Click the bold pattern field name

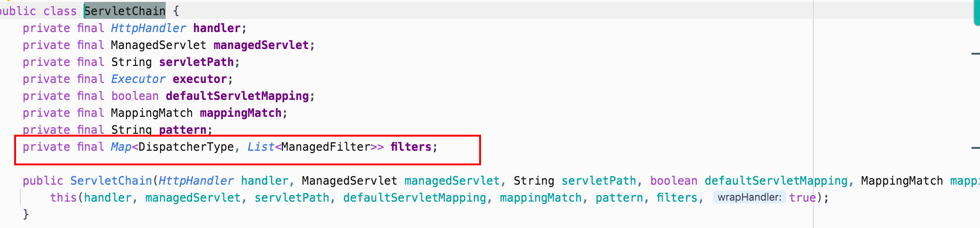183,130
